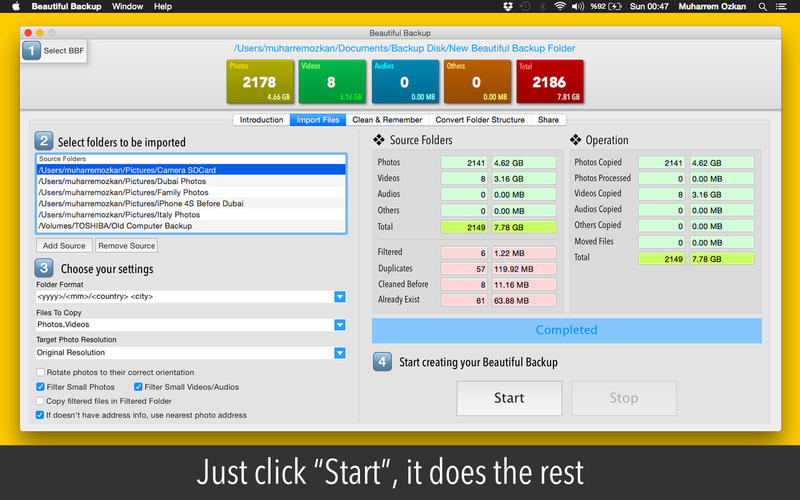Select the Family Photos source folder
Viewport: 800px width, 500px height.
[191, 192]
